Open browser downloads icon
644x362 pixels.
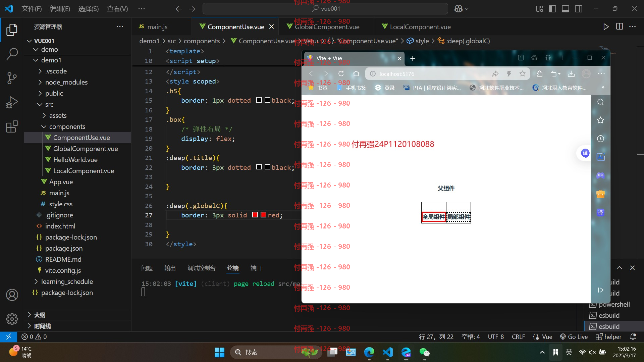571,73
